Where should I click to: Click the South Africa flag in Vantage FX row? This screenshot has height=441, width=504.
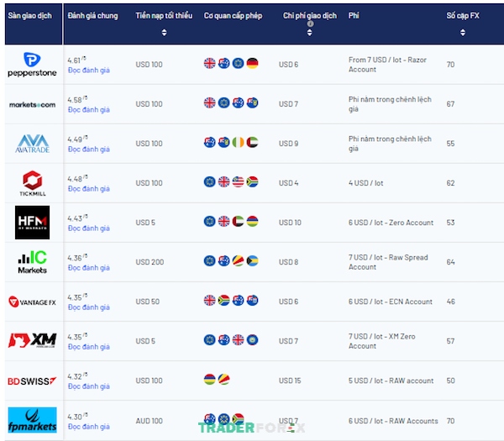tap(223, 300)
